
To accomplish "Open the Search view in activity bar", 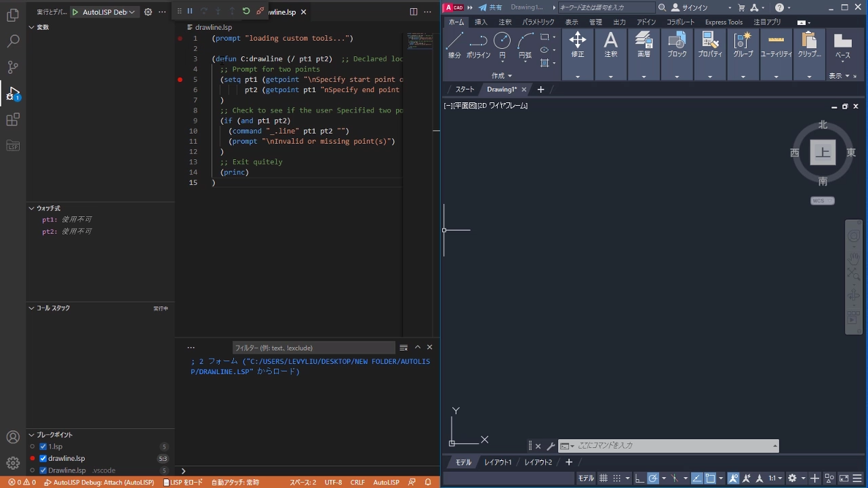I will click(13, 41).
